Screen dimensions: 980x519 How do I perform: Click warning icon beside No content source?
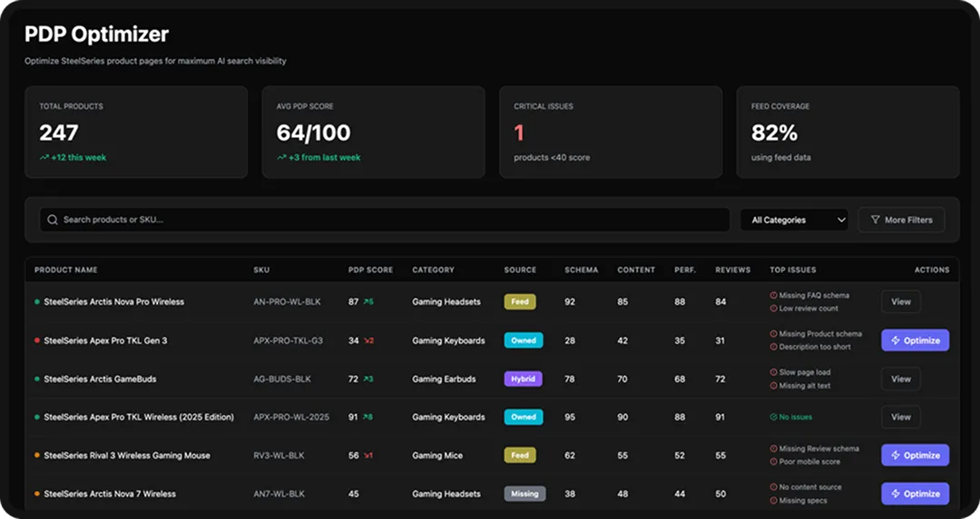(x=774, y=487)
